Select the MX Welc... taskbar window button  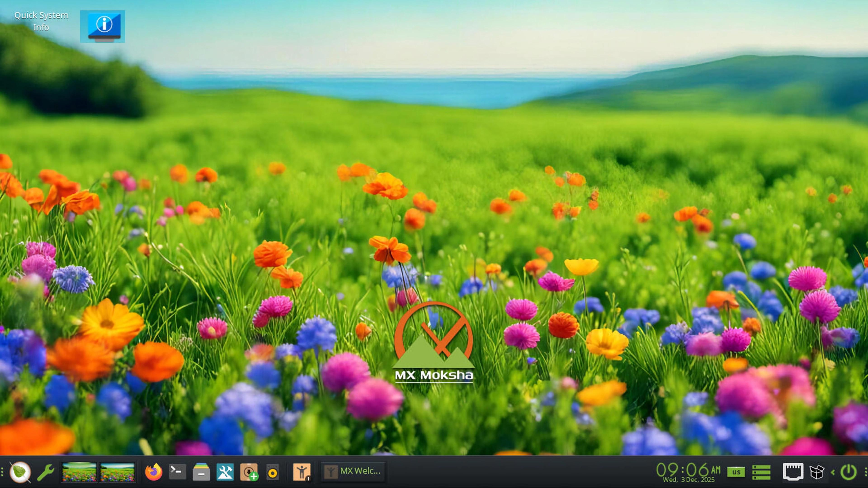tap(353, 471)
